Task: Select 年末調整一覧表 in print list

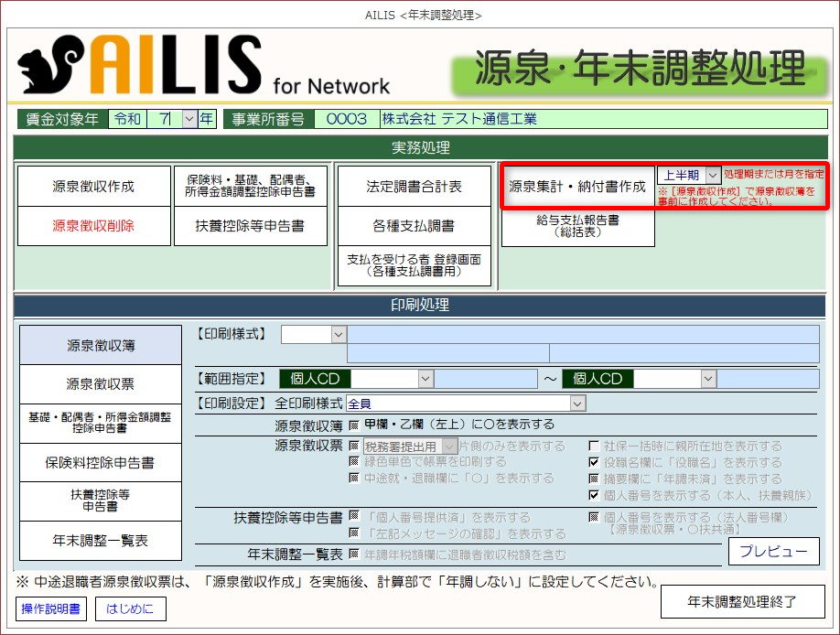Action: click(x=101, y=541)
